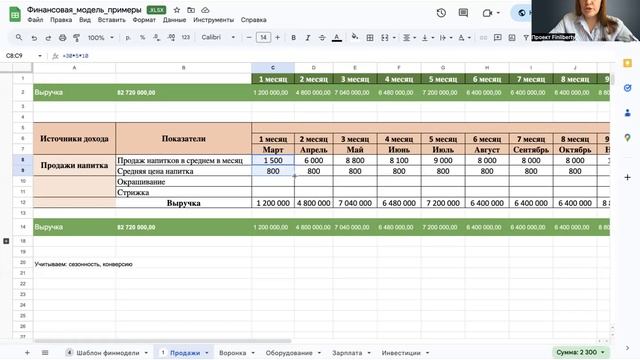Open borders tool
This screenshot has height=360, width=640.
tap(370, 38)
